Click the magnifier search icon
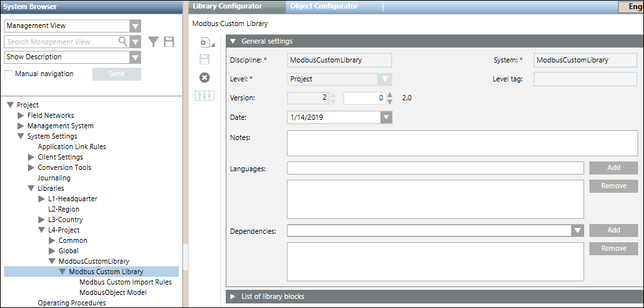 tap(122, 42)
